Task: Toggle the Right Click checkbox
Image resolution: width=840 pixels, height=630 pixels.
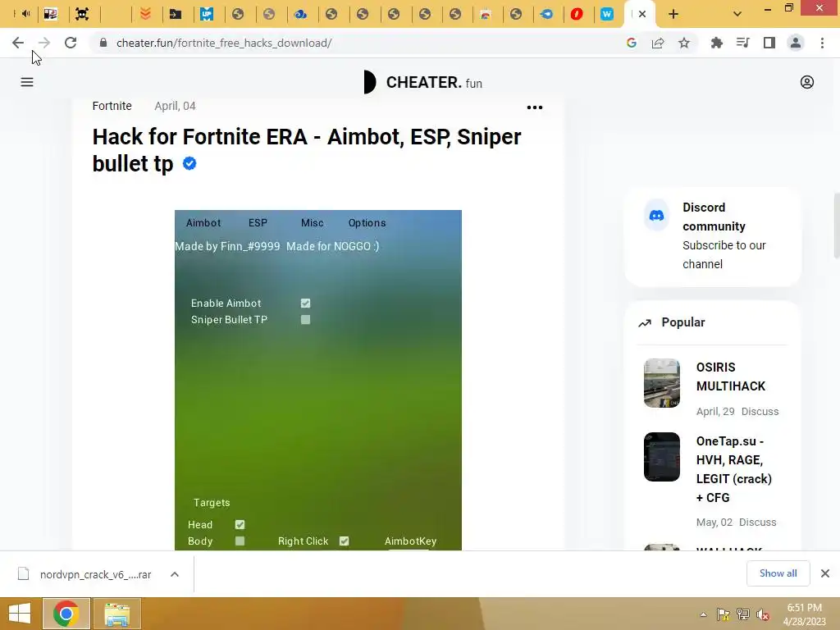Action: click(344, 541)
